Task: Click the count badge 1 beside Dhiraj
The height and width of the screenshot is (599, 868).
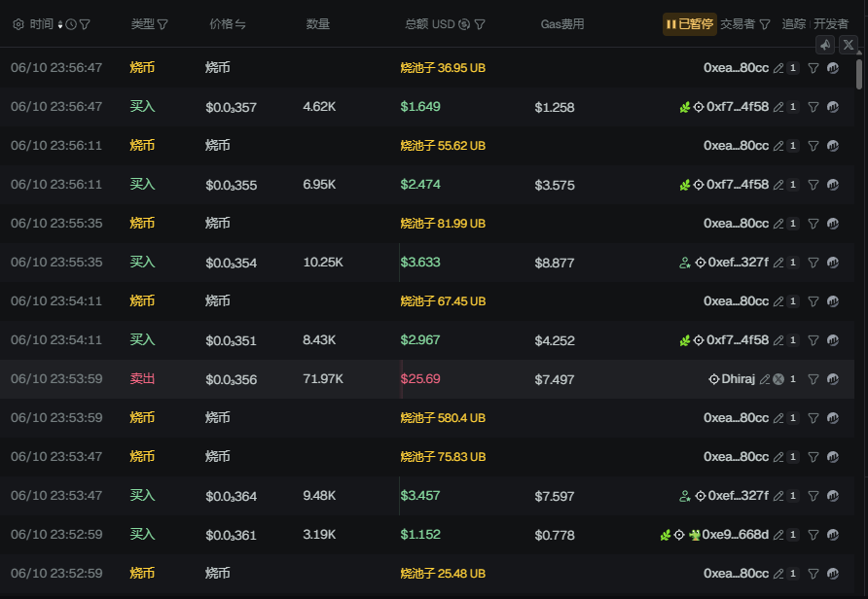Action: (793, 379)
